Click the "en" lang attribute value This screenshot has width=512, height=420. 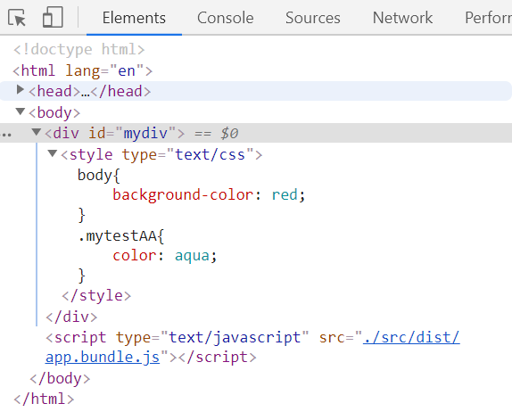[x=127, y=70]
